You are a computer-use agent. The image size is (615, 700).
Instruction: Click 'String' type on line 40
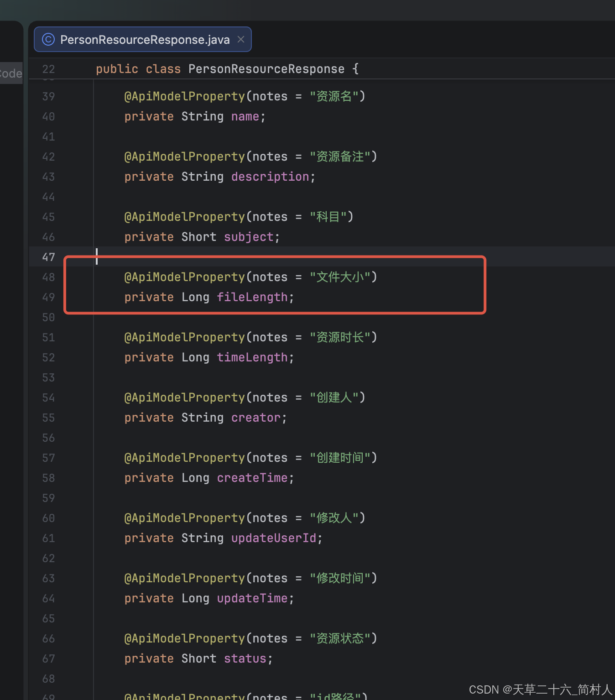(x=203, y=117)
